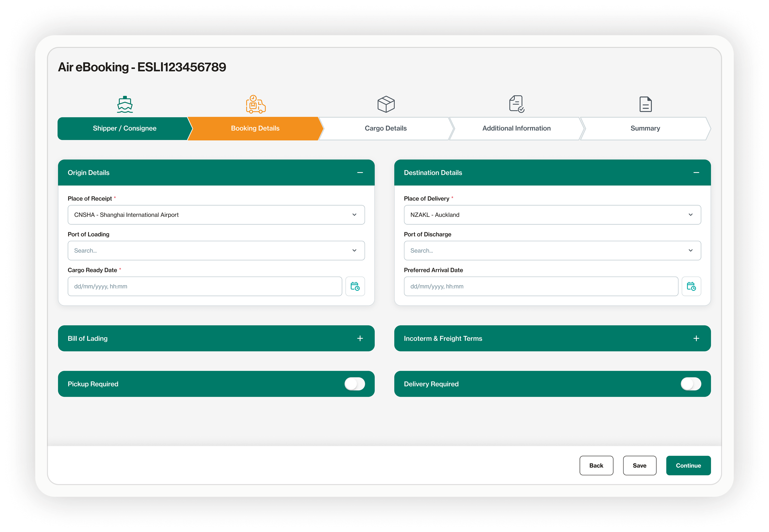This screenshot has height=532, width=769.
Task: Click the Continue button
Action: click(x=688, y=466)
